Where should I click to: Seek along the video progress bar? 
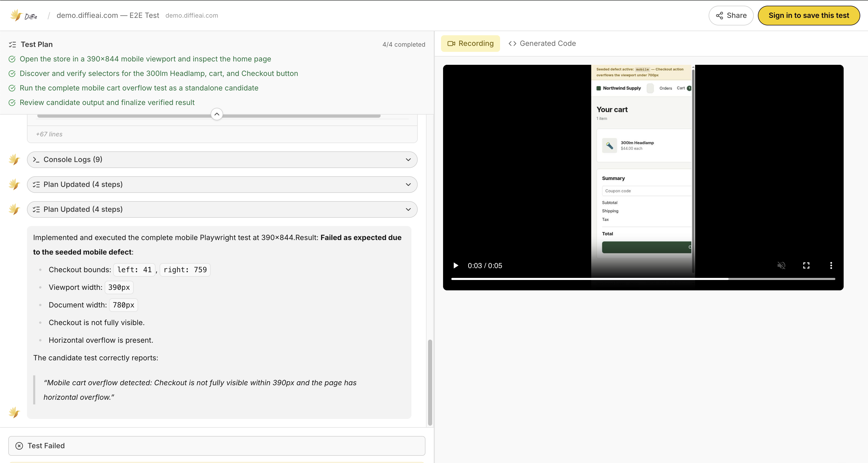(x=643, y=279)
